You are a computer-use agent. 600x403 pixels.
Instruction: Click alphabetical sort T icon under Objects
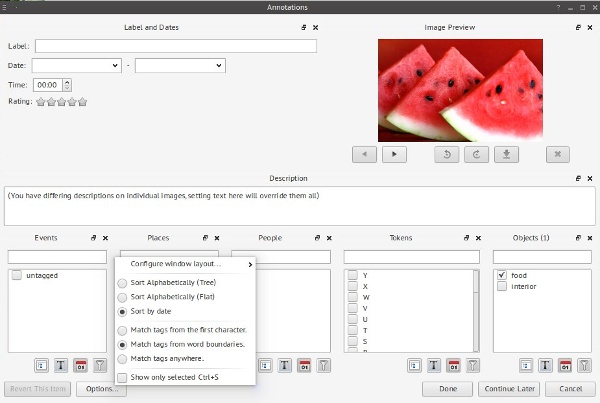pyautogui.click(x=545, y=365)
